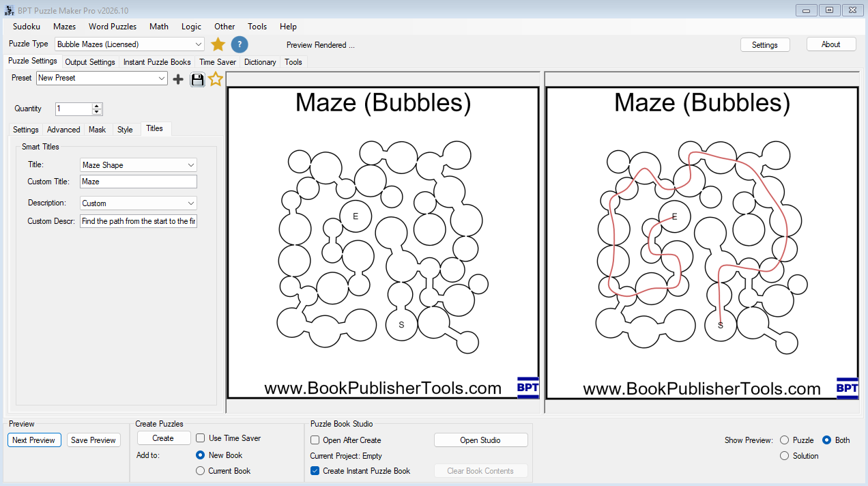
Task: Select New Book radio option
Action: point(201,455)
